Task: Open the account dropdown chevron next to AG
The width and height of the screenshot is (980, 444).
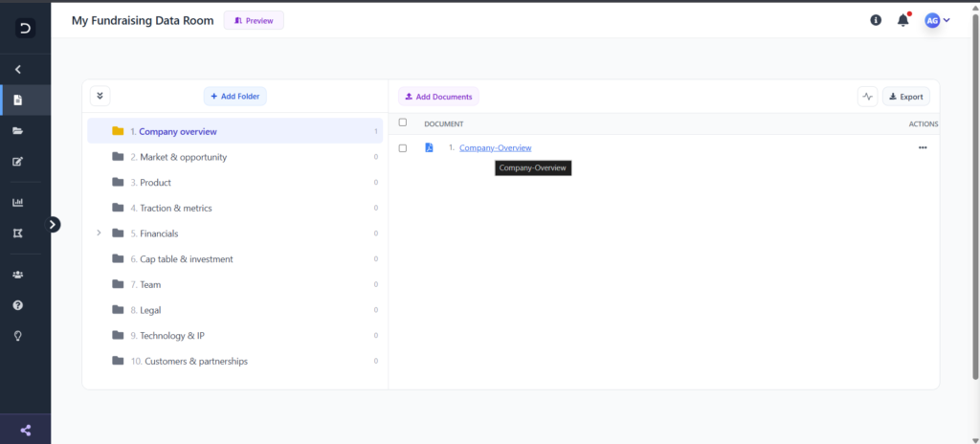Action: pos(947,21)
